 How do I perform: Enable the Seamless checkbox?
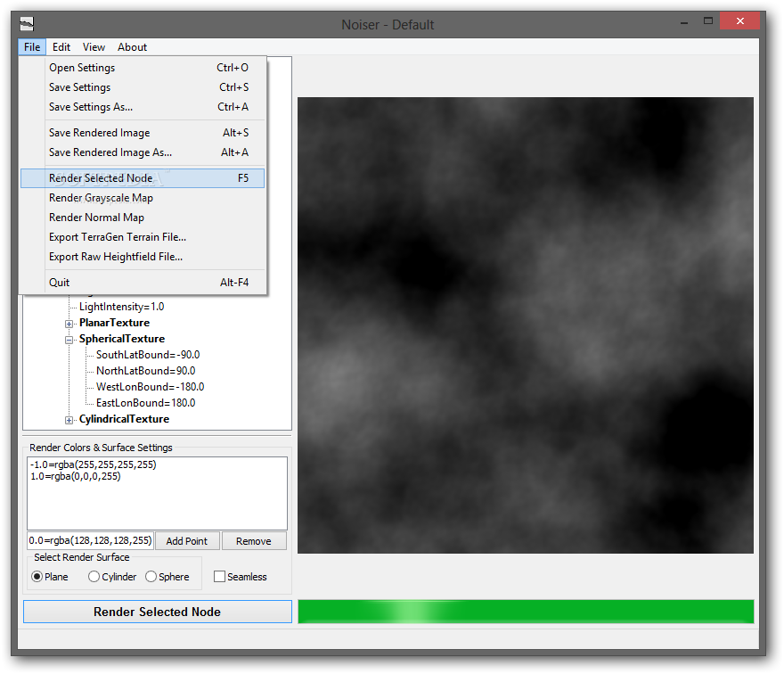(240, 577)
